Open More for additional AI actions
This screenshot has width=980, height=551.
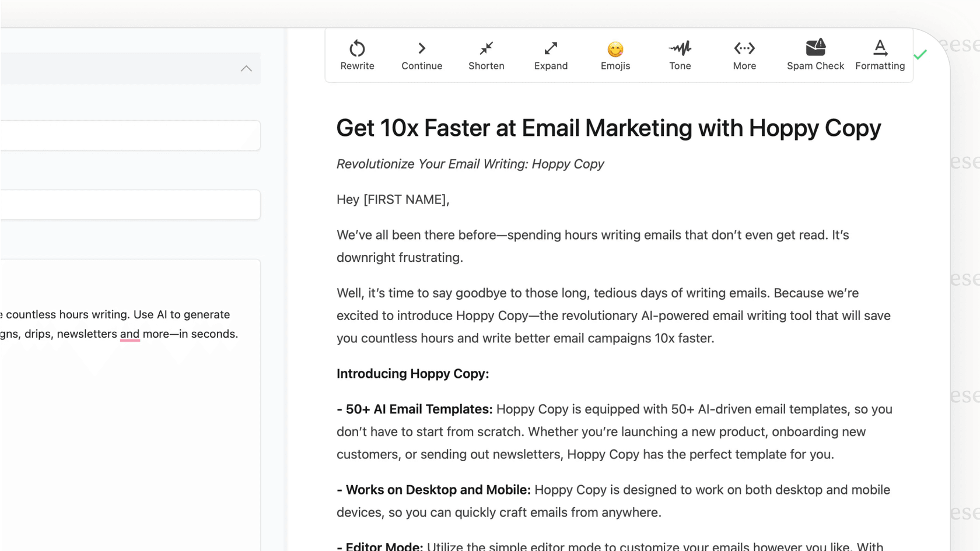pyautogui.click(x=744, y=55)
